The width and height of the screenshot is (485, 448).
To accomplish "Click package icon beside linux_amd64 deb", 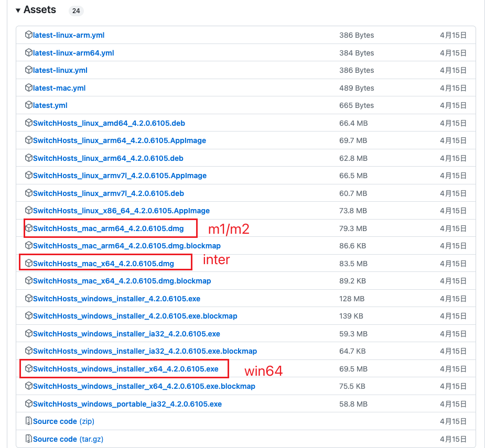I will point(28,123).
